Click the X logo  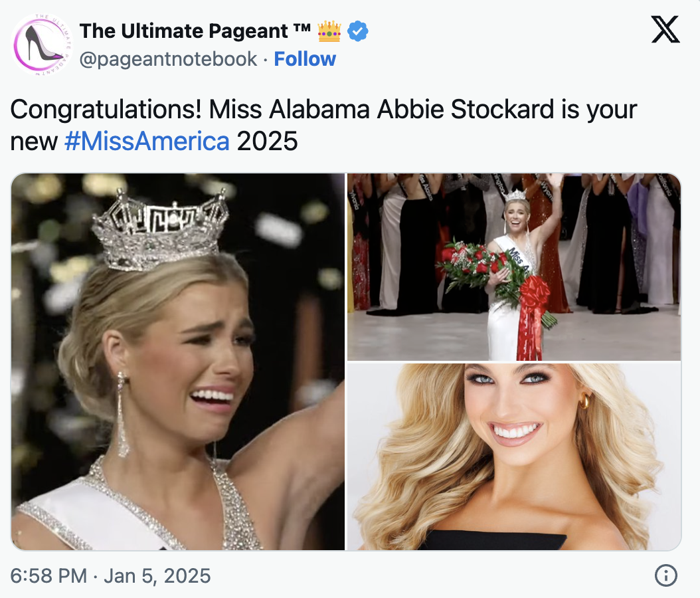pyautogui.click(x=665, y=30)
